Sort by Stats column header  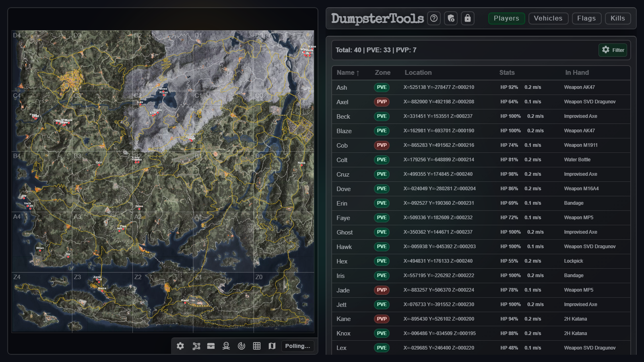(x=507, y=72)
